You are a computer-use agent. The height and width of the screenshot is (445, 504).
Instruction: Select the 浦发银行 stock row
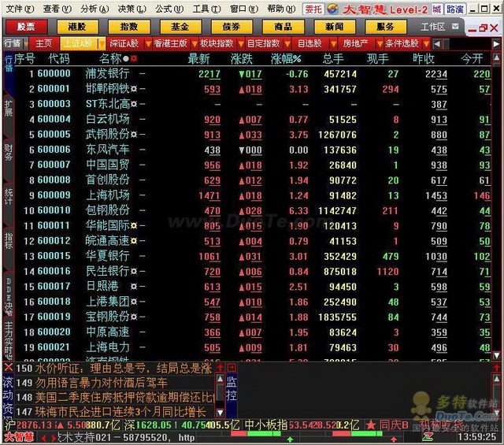[x=252, y=74]
